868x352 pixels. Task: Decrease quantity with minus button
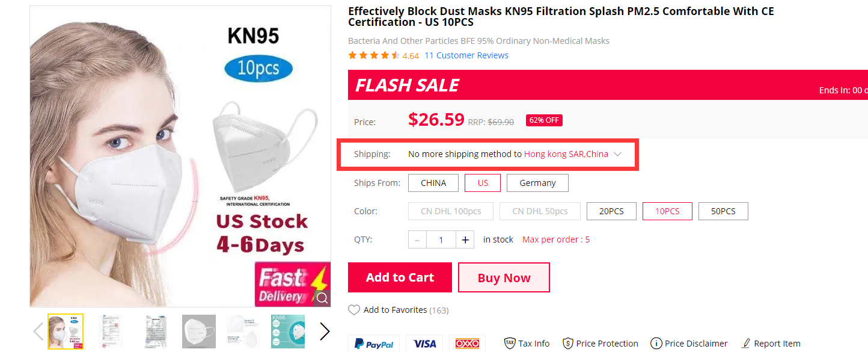(x=417, y=239)
